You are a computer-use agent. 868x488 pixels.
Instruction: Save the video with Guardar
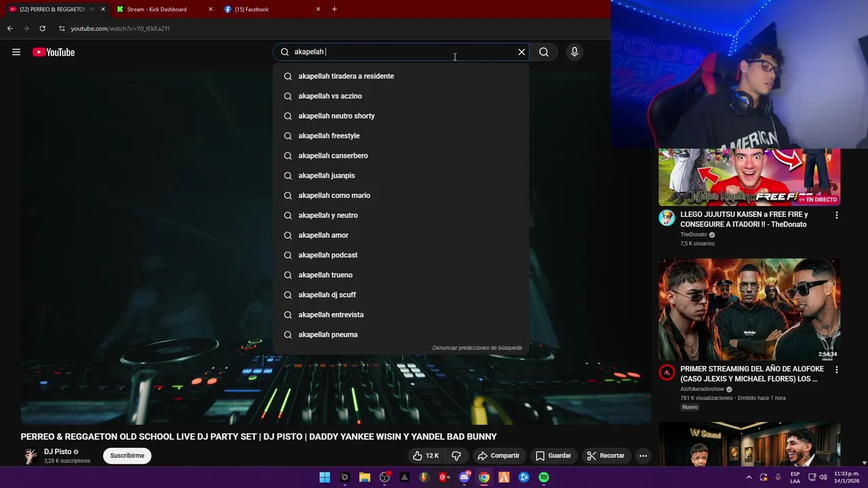click(553, 455)
